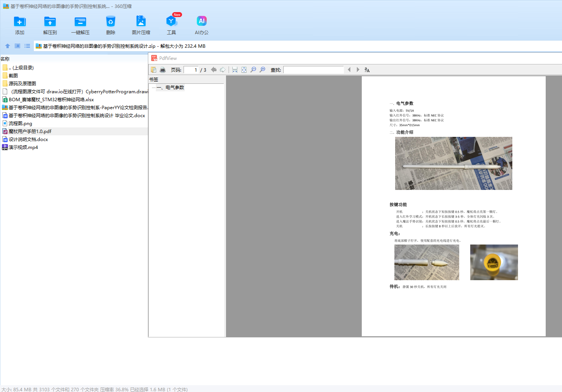Screen dimensions: 562x392
Task: Select the 一、电气参数 bookmark entry
Action: 170,88
